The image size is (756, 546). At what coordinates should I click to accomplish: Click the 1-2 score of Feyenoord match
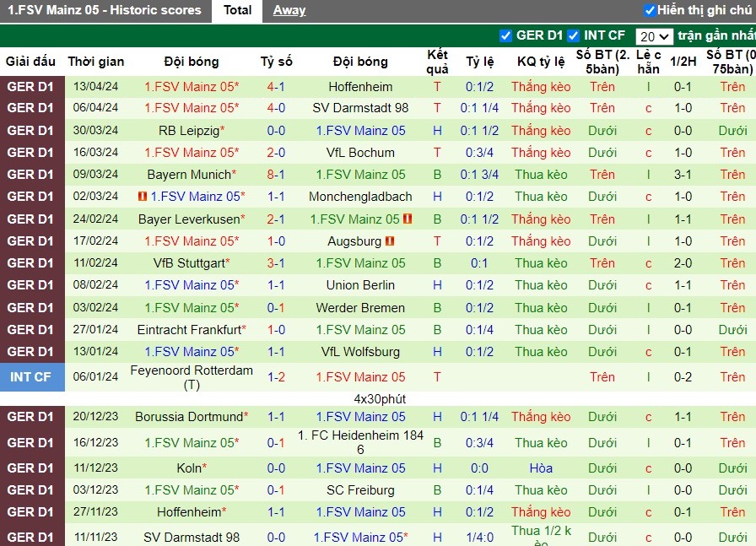[276, 377]
